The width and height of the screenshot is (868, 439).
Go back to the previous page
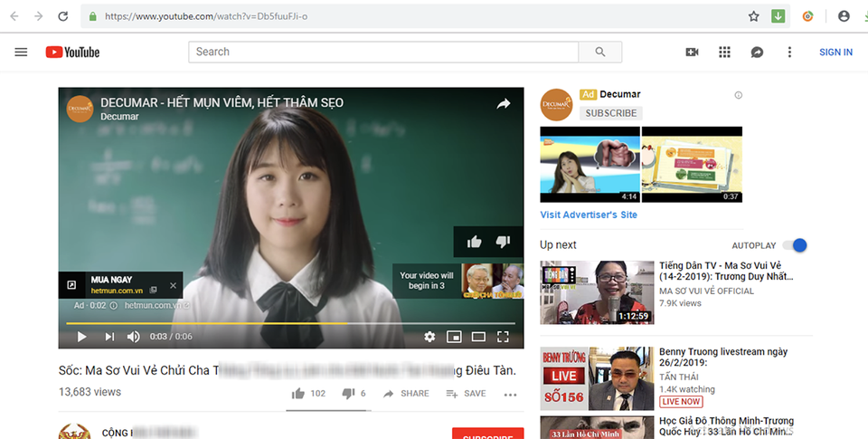pos(14,16)
